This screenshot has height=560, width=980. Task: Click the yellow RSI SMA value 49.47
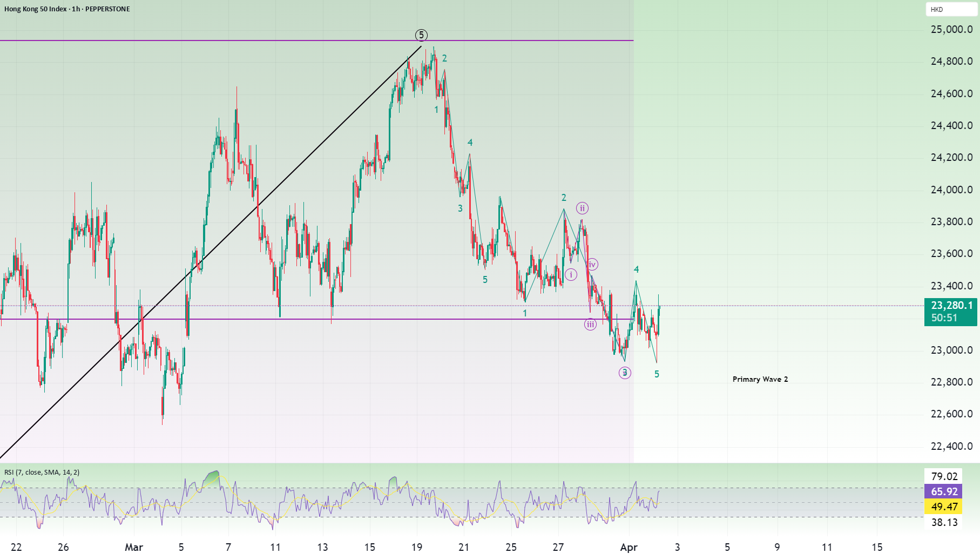(x=944, y=507)
